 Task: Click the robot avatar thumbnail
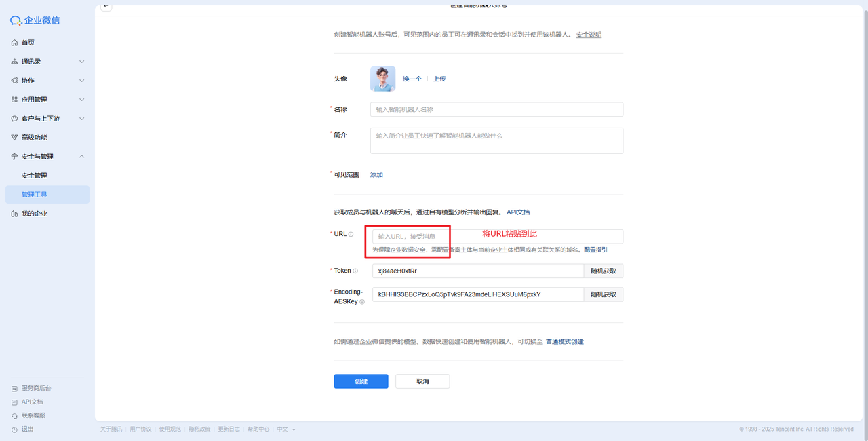click(x=382, y=79)
